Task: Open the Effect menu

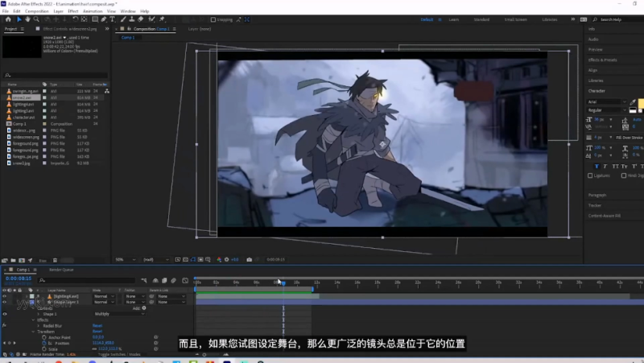Action: tap(73, 11)
